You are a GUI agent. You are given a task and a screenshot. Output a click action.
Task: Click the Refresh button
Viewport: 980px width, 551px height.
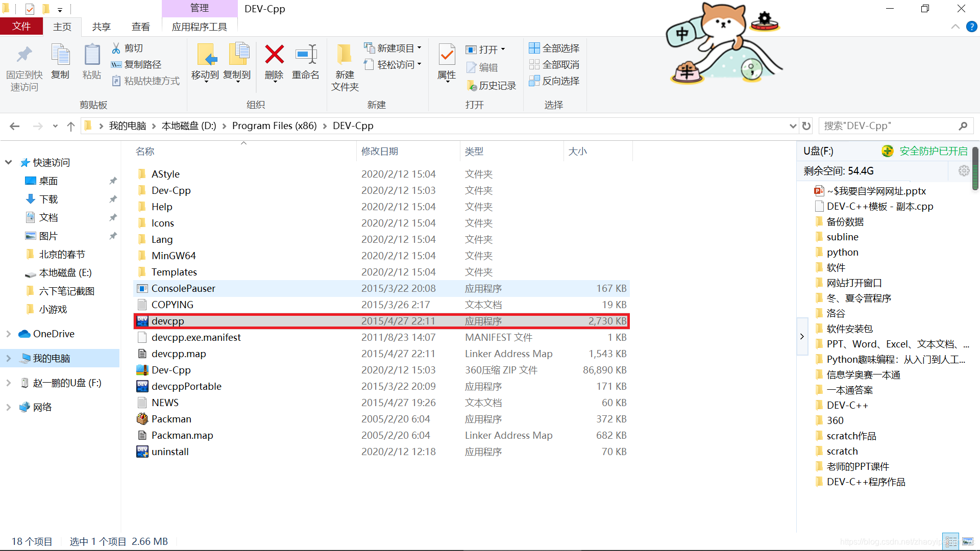click(806, 126)
